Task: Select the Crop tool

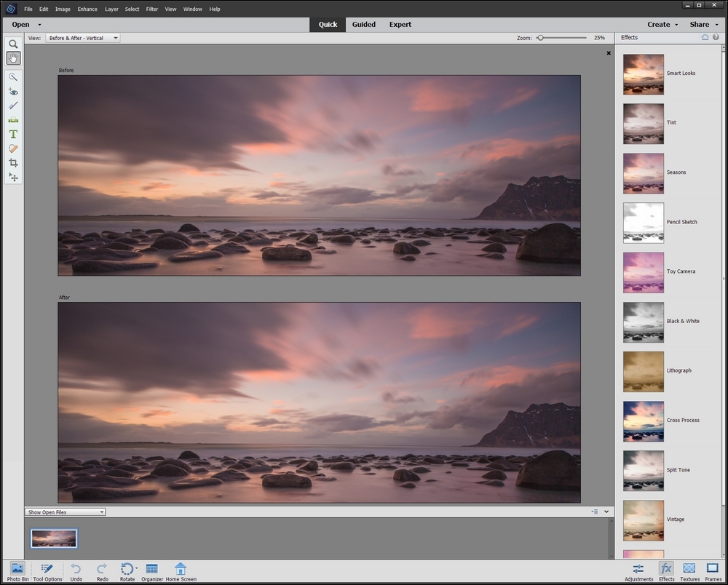Action: click(13, 163)
